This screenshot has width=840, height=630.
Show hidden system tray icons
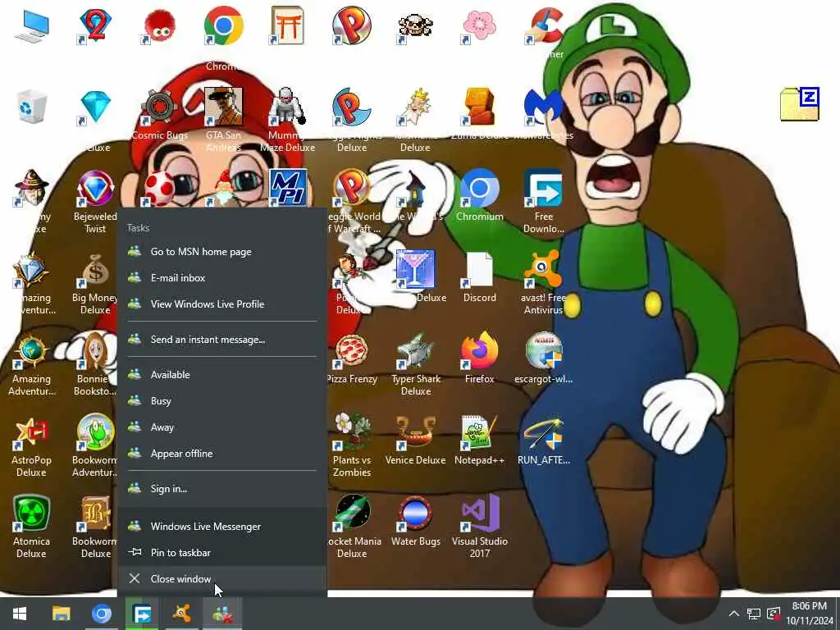click(x=734, y=614)
